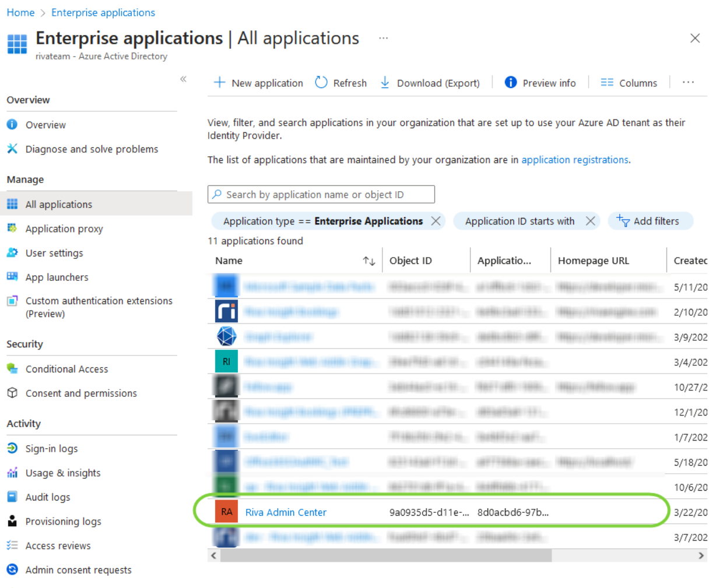The height and width of the screenshot is (588, 716).
Task: Sort the list with the Name sort arrows
Action: click(368, 260)
